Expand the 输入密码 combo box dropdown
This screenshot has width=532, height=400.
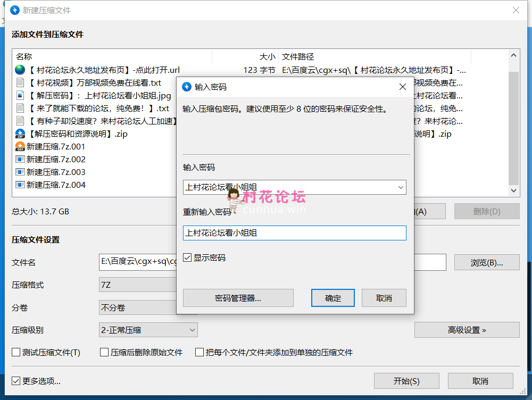[x=400, y=187]
